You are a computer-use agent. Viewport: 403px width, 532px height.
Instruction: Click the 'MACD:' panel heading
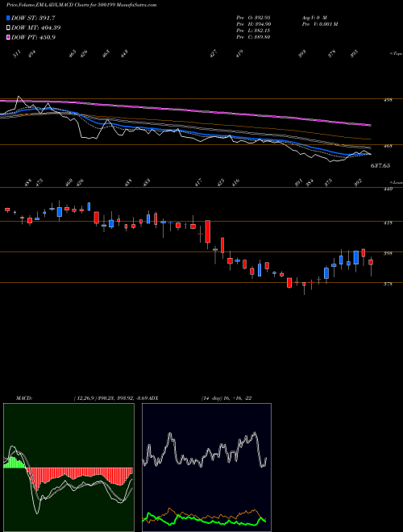(x=24, y=398)
